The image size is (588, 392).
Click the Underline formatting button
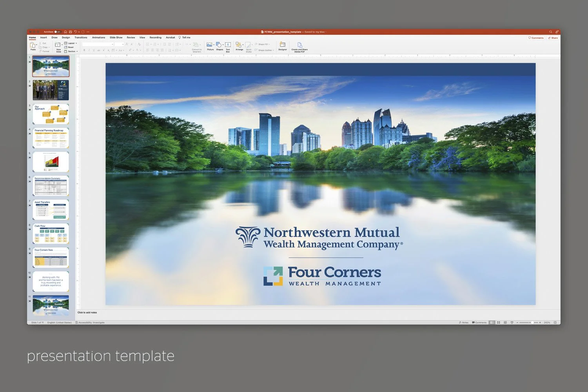pyautogui.click(x=94, y=50)
